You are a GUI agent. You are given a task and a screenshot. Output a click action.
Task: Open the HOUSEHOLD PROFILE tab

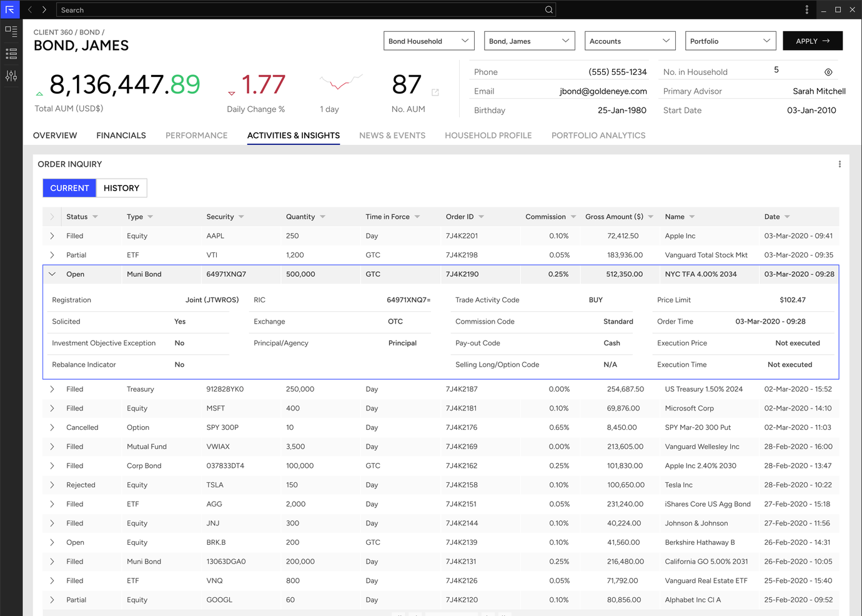coord(488,136)
